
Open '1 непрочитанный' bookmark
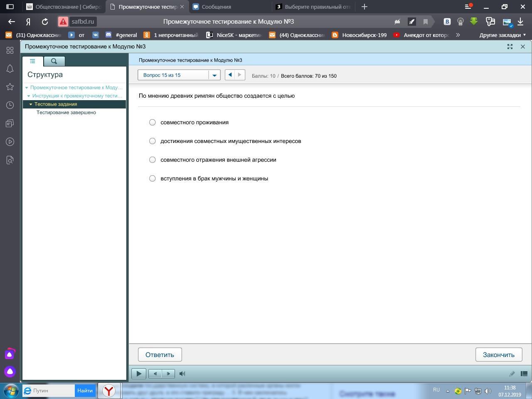point(171,35)
